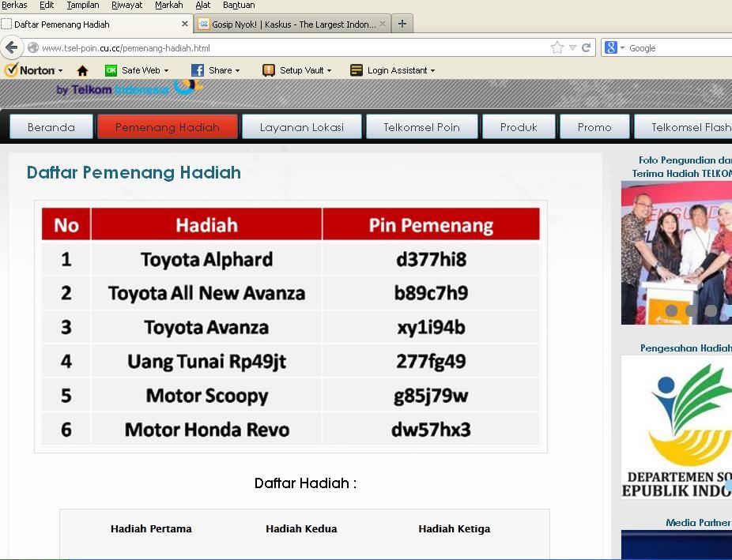Expand the Norton logo dropdown menu
The height and width of the screenshot is (560, 732).
pyautogui.click(x=60, y=71)
